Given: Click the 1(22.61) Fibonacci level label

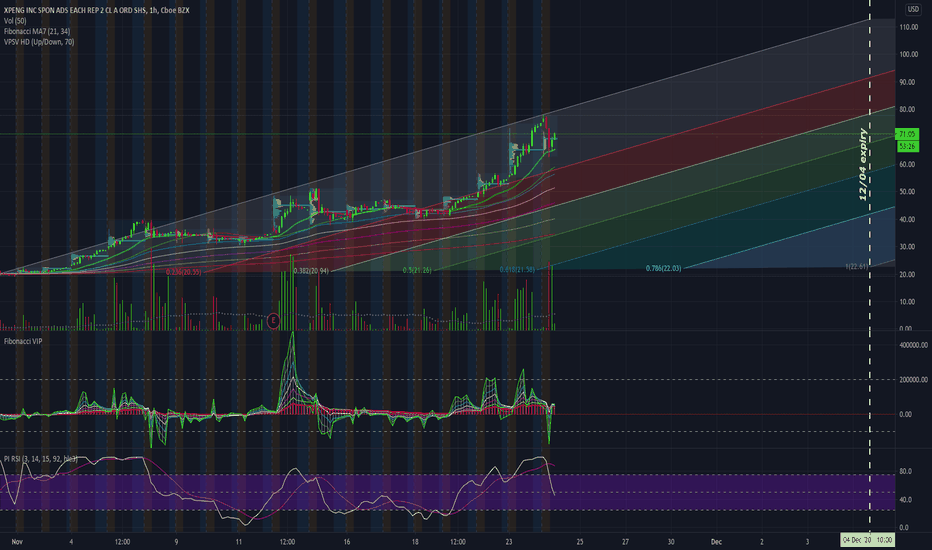Looking at the screenshot, I should point(857,266).
